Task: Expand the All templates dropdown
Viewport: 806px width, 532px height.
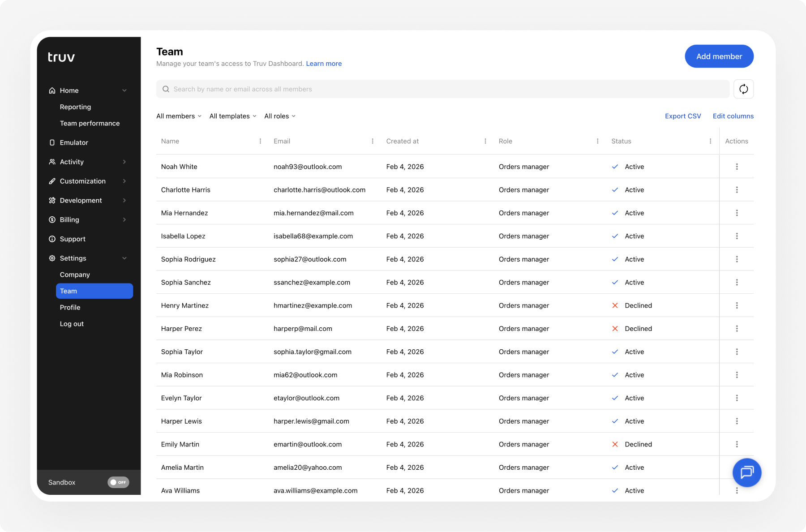Action: tap(232, 116)
